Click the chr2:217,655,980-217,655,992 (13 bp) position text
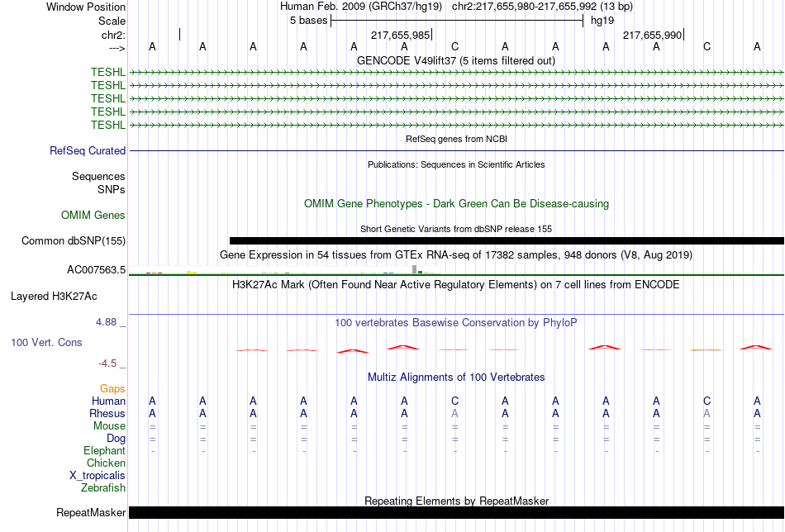Screen dimensions: 785x532 [542, 7]
